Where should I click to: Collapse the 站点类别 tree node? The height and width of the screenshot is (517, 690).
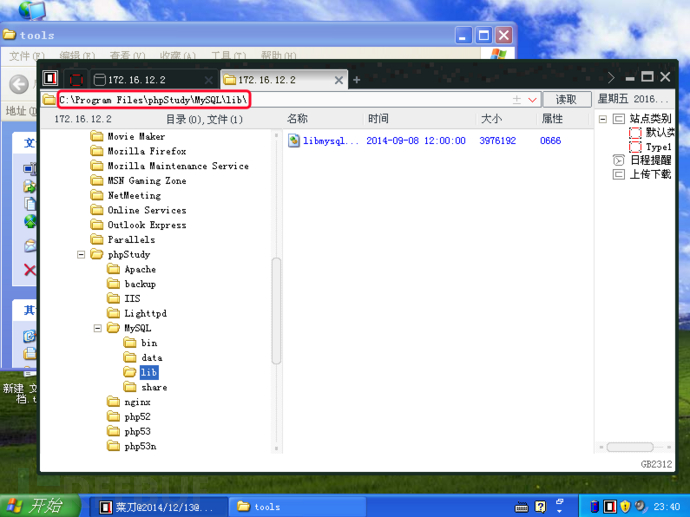point(603,119)
